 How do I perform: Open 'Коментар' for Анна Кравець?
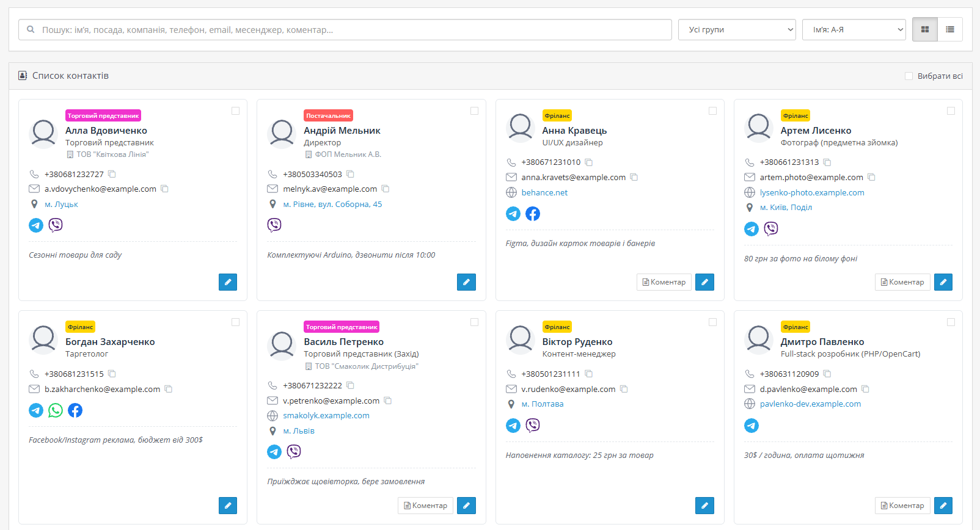664,282
